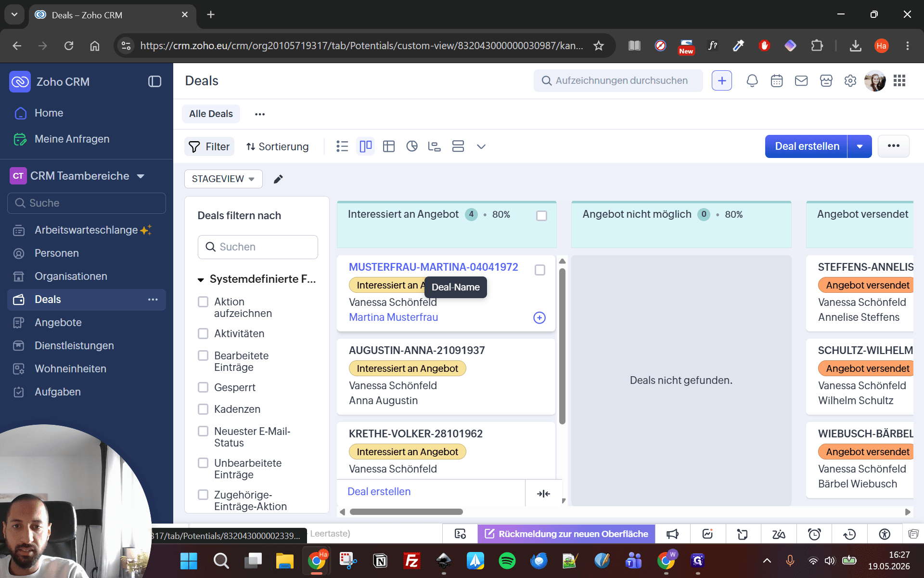Tick the Kadenzen filter checkbox
The width and height of the screenshot is (924, 578).
tap(203, 409)
